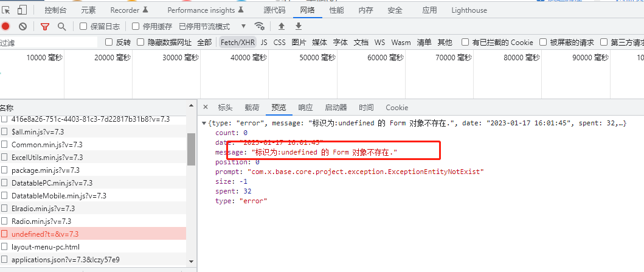Enable the 停用缓存 checkbox
Viewport: 644px width, 272px height.
(136, 26)
